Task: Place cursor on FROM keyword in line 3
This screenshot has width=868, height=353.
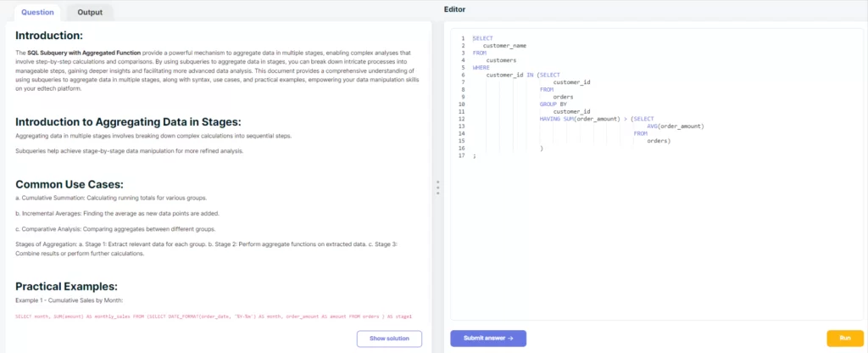Action: click(x=479, y=53)
